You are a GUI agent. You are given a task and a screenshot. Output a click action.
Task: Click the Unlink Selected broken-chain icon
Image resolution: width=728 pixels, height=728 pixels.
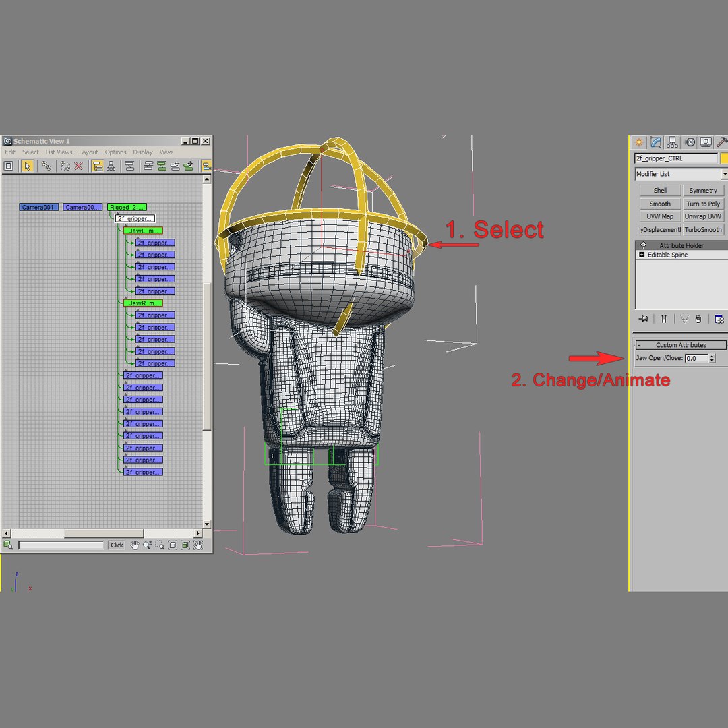(65, 166)
